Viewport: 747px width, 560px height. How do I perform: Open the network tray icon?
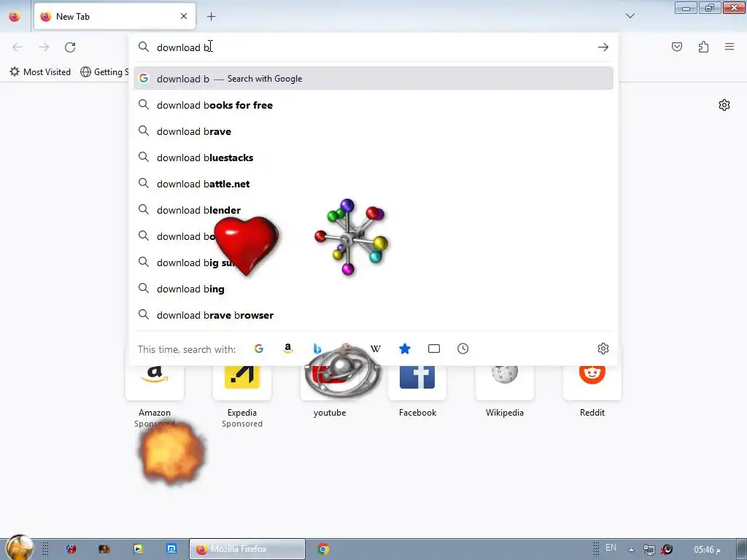tap(649, 550)
